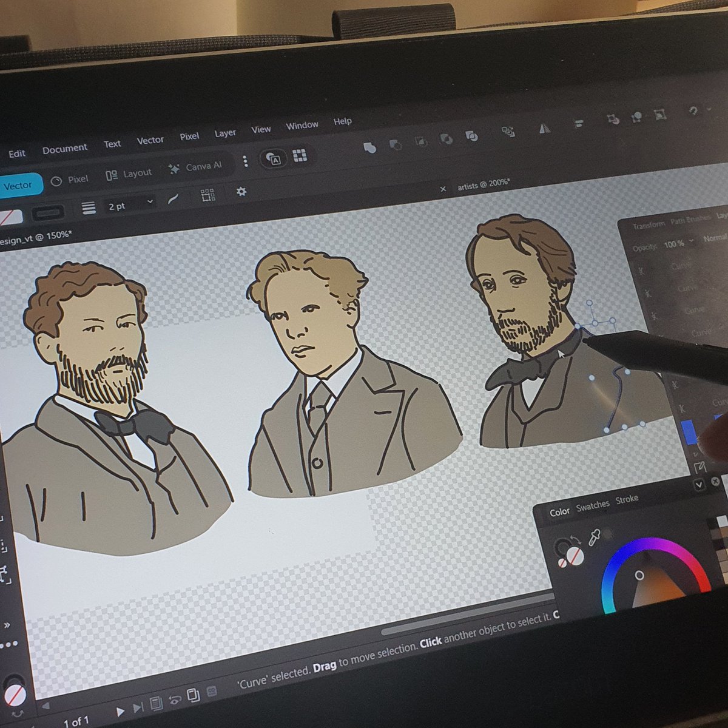The image size is (728, 728).
Task: Open the Canva AI studio
Action: pos(195,167)
